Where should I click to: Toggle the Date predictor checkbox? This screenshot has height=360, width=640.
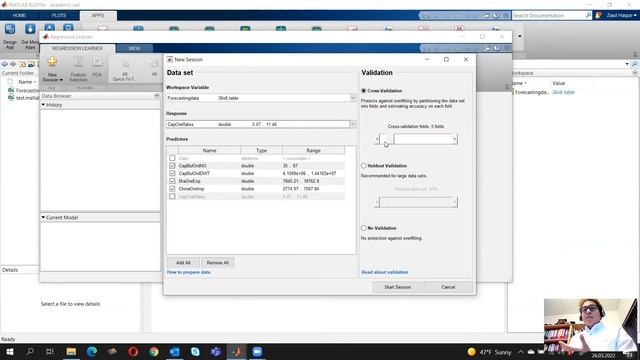point(172,158)
